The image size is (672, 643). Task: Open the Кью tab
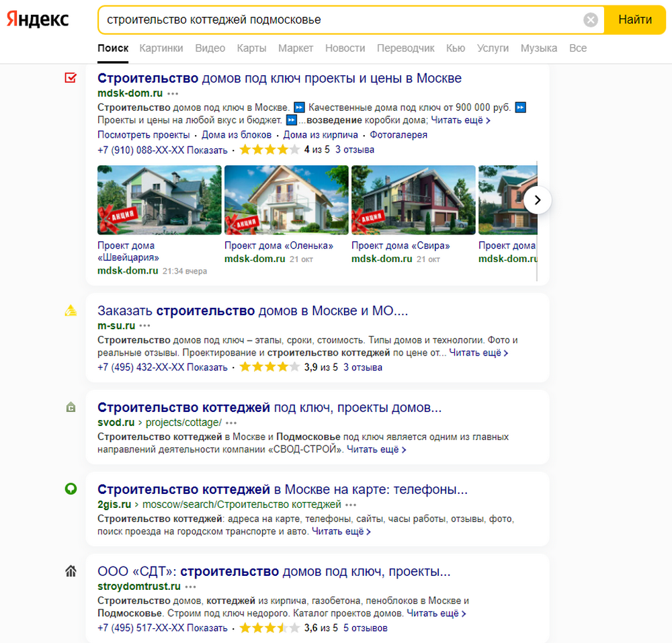[456, 48]
